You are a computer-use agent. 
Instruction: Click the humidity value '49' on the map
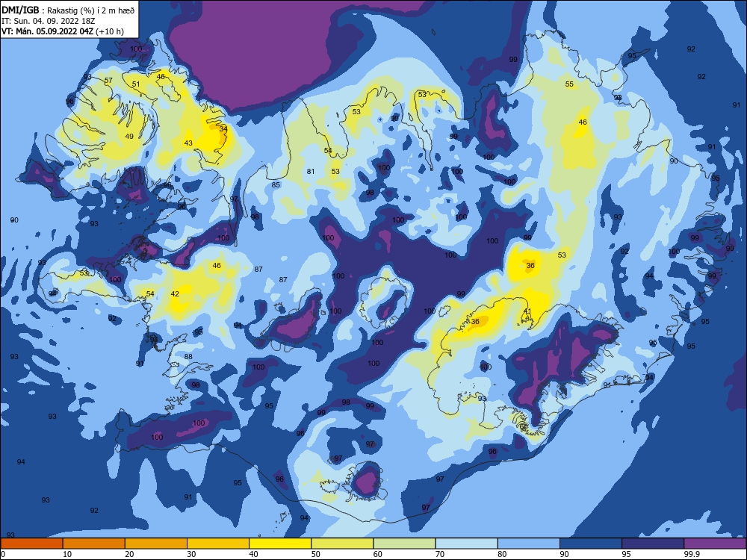pos(129,136)
